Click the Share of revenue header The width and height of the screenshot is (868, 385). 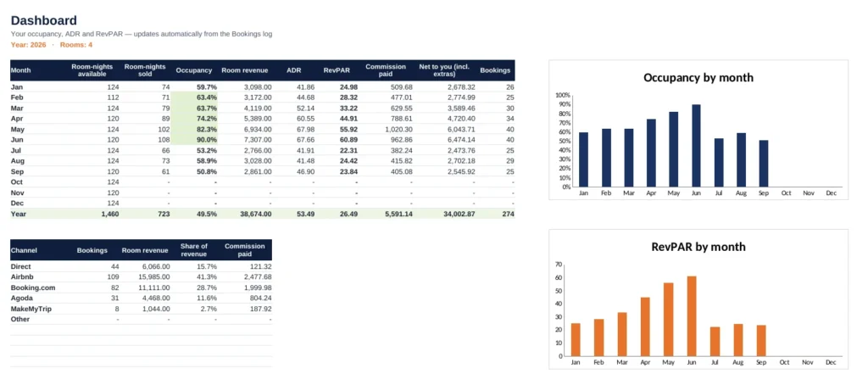(x=194, y=250)
